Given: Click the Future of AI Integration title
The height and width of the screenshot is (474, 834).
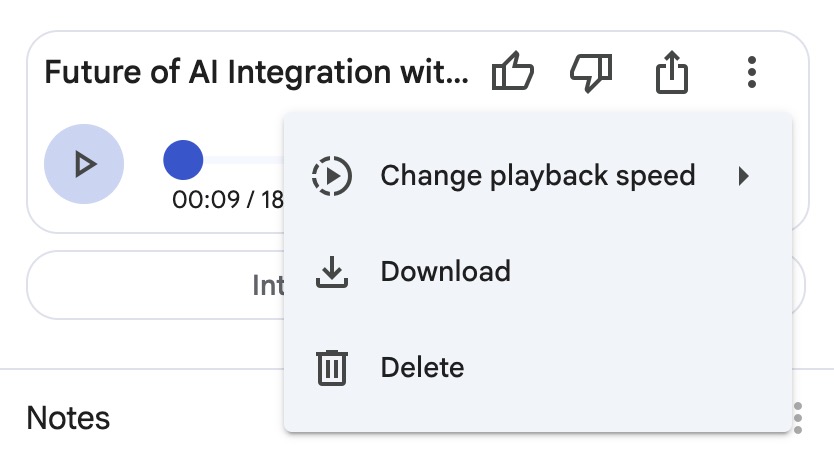Looking at the screenshot, I should pos(256,73).
